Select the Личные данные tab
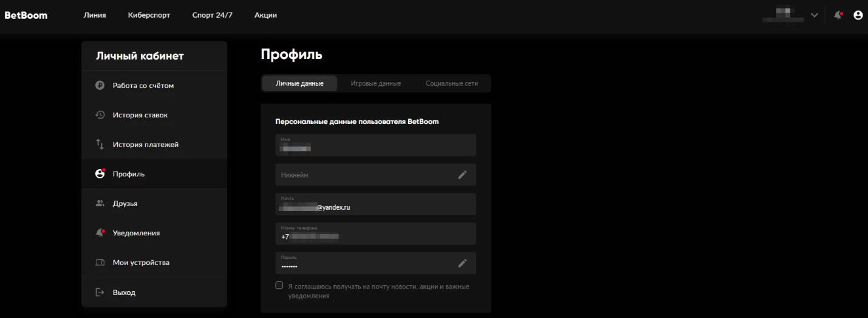 tap(299, 83)
